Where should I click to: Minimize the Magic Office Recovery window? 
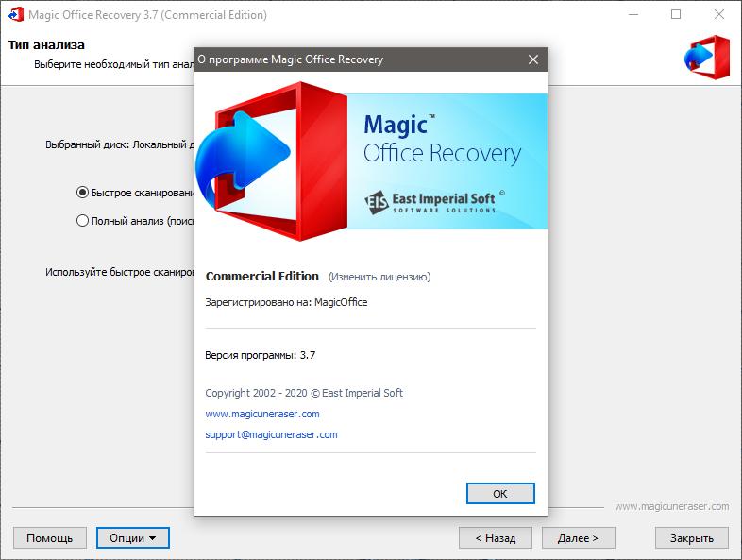click(632, 15)
